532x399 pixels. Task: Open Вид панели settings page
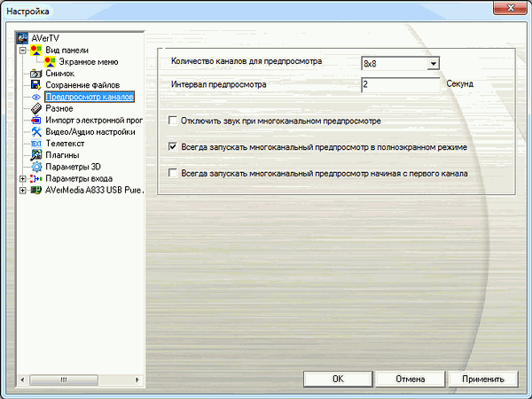(66, 50)
